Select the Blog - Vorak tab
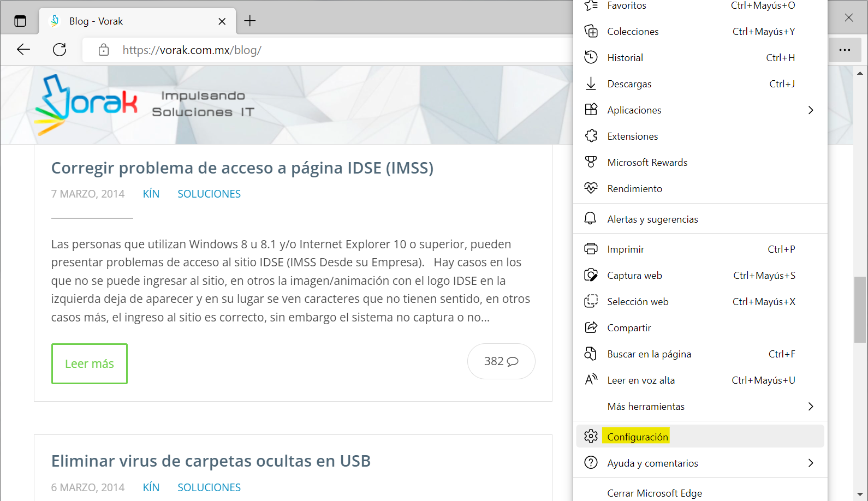868x501 pixels. point(137,21)
